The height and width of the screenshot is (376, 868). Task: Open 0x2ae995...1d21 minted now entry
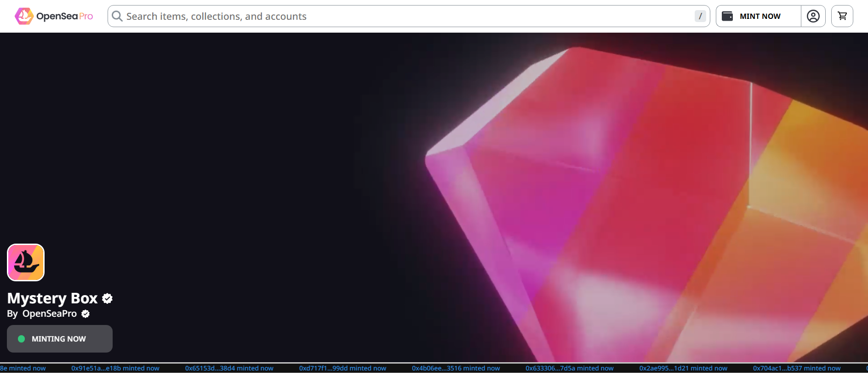point(684,368)
